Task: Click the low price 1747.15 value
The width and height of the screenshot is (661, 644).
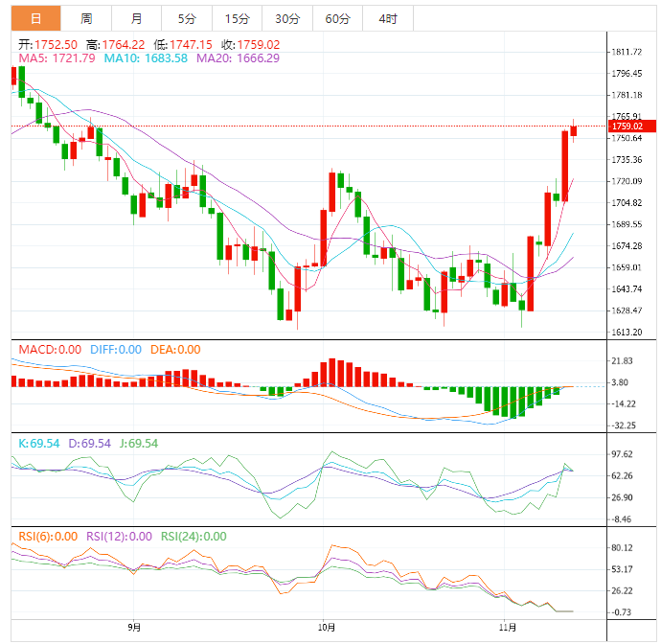Action: [191, 45]
